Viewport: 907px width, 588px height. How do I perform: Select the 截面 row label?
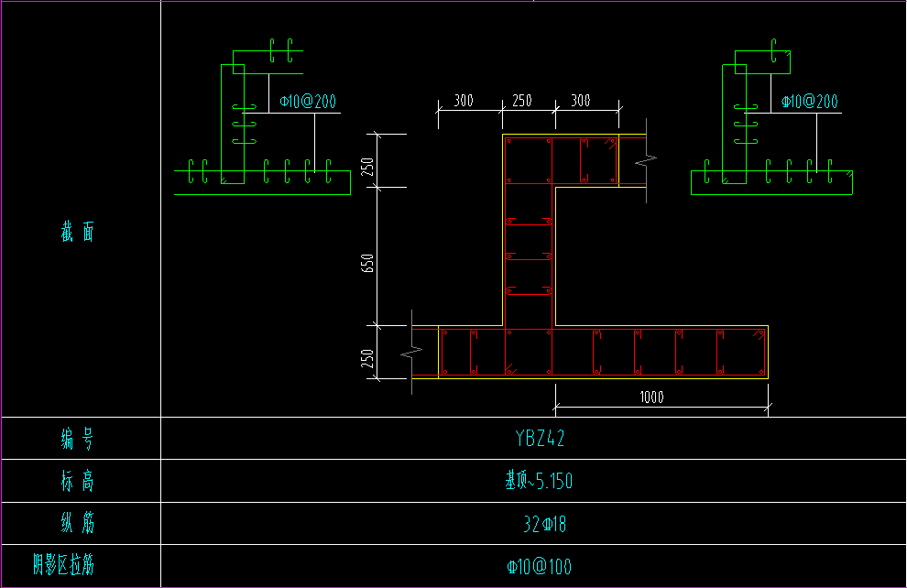[x=78, y=232]
